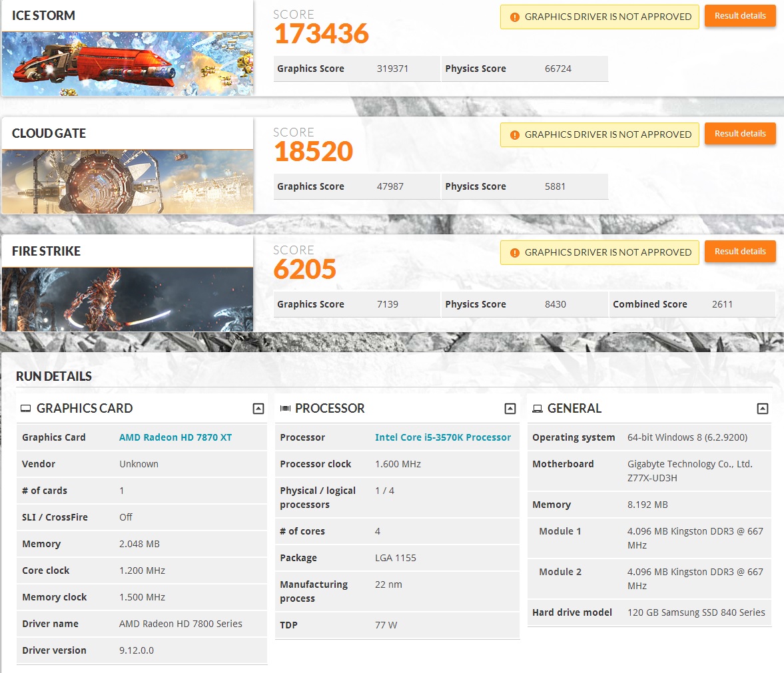Open Fire Strike result details

point(740,252)
